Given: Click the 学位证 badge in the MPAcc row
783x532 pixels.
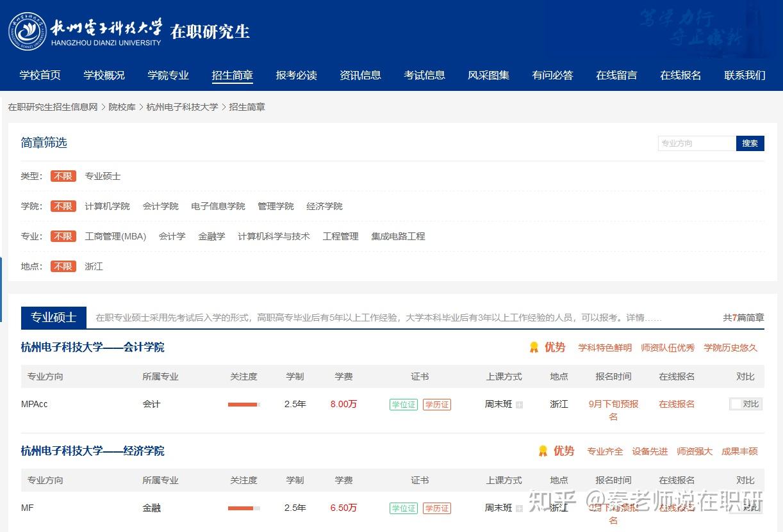Looking at the screenshot, I should tap(404, 405).
